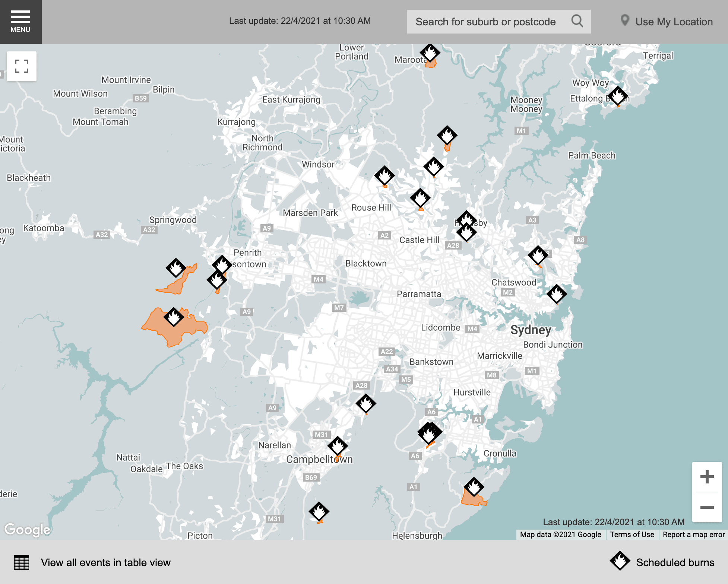Select burn marker near Campbelltown
Viewport: 728px width, 584px height.
tap(338, 446)
